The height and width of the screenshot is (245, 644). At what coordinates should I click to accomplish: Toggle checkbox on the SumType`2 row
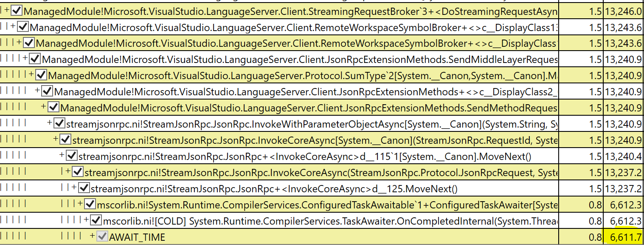pyautogui.click(x=41, y=75)
